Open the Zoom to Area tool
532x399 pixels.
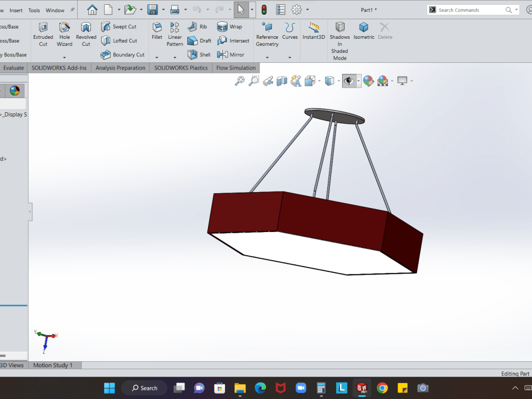[254, 80]
